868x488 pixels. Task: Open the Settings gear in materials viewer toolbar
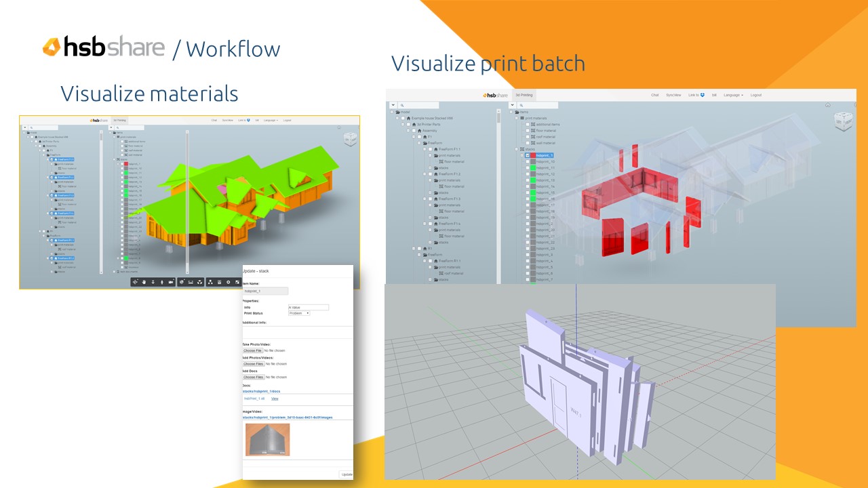pyautogui.click(x=228, y=282)
